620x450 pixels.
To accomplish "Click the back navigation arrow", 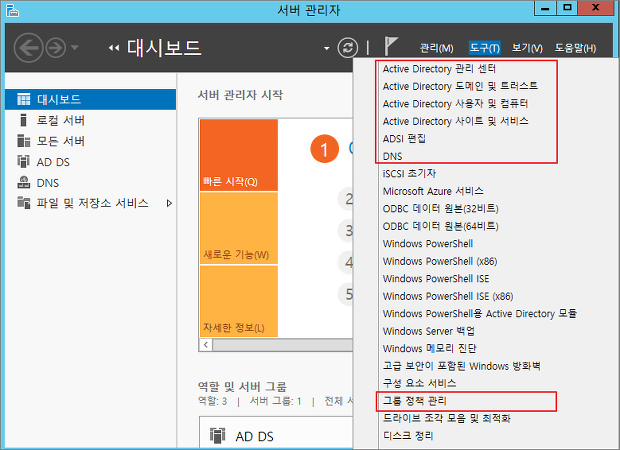I will coord(28,48).
